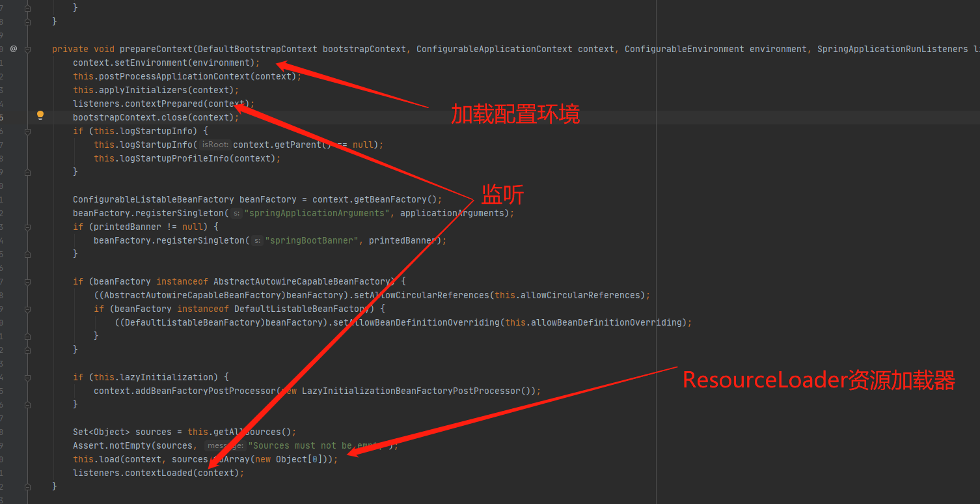Collapse the DefaultListableBeanFactory inner block
Screen dimensions: 980x504
[27, 309]
